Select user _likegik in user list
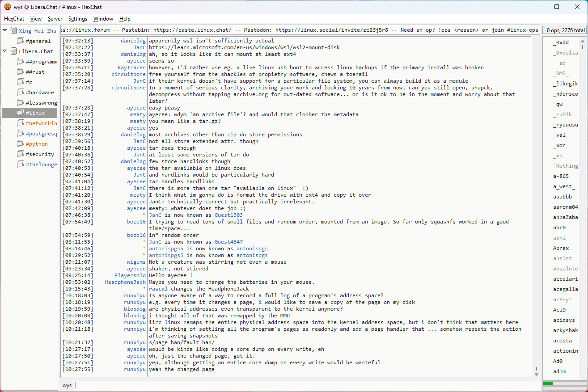The height and width of the screenshot is (392, 588). click(565, 84)
